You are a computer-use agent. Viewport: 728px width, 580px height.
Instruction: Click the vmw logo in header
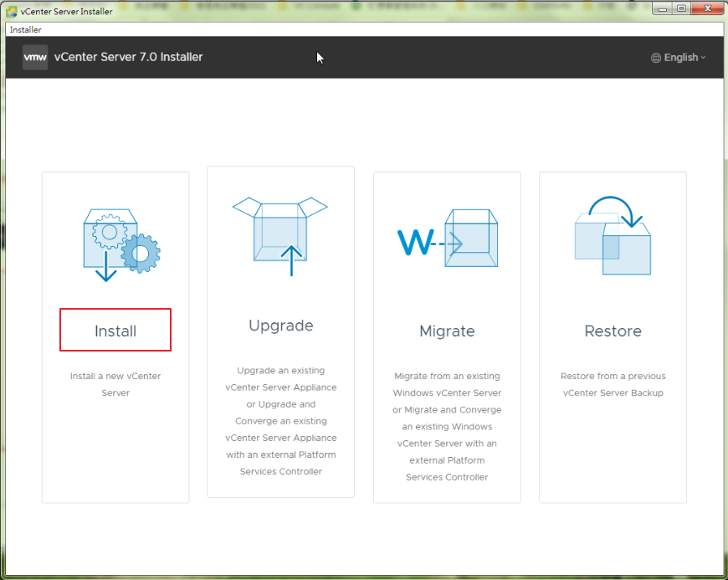(x=35, y=57)
